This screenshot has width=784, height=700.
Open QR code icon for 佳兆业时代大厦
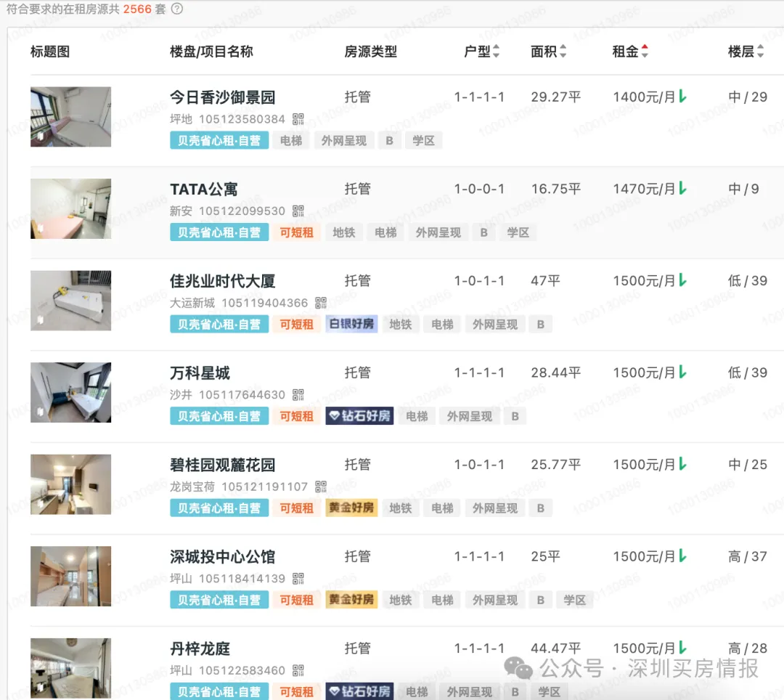pos(321,303)
